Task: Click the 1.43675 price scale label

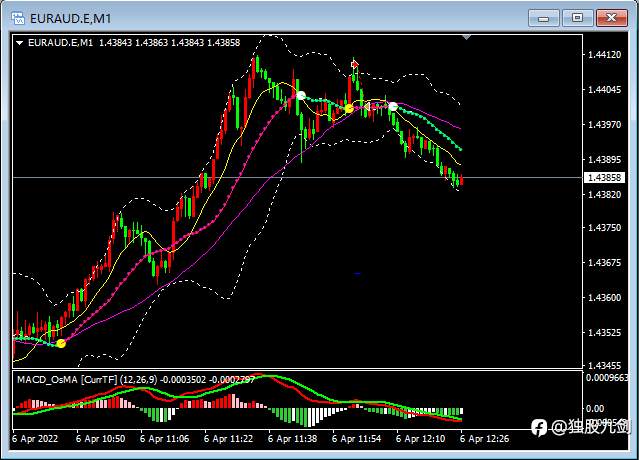Action: 605,263
